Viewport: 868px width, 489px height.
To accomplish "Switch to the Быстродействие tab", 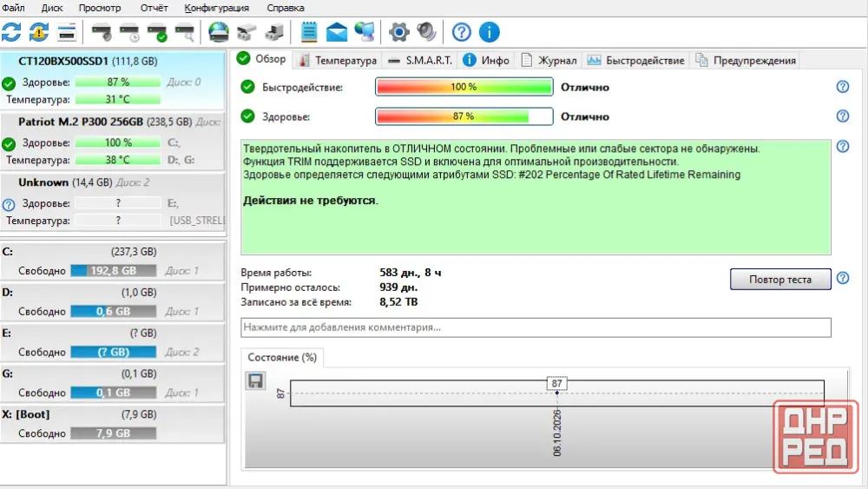I will (635, 60).
